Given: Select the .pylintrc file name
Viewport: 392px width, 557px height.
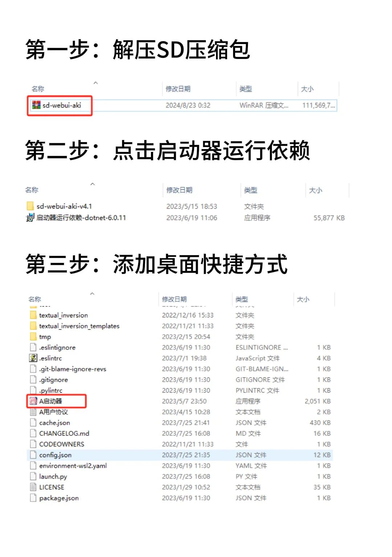Looking at the screenshot, I should click(x=51, y=391).
